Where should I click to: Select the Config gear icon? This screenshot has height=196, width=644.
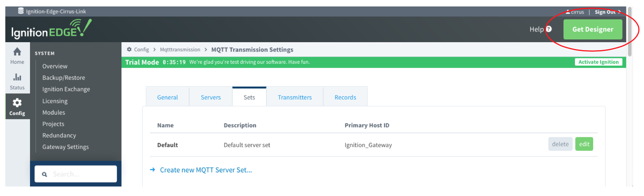17,103
